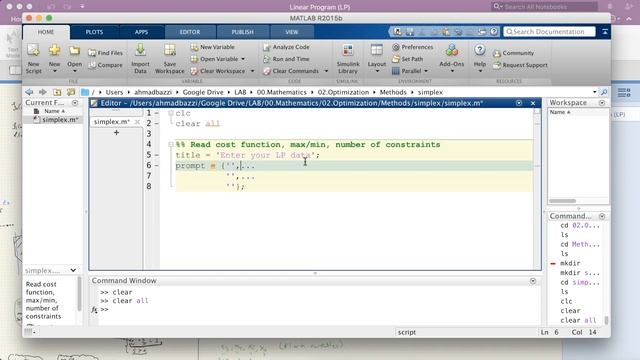Viewport: 640px width, 360px height.
Task: Click the Google Drive path segment
Action: [x=203, y=92]
